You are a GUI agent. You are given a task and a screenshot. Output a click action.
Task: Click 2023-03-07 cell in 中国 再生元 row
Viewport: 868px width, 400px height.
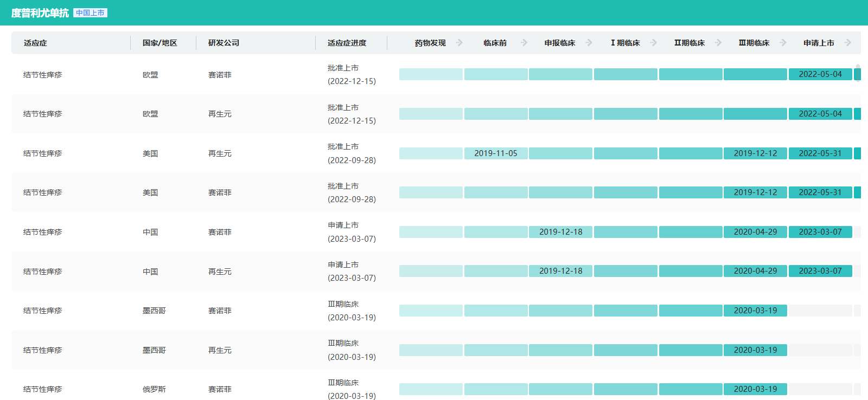[820, 271]
